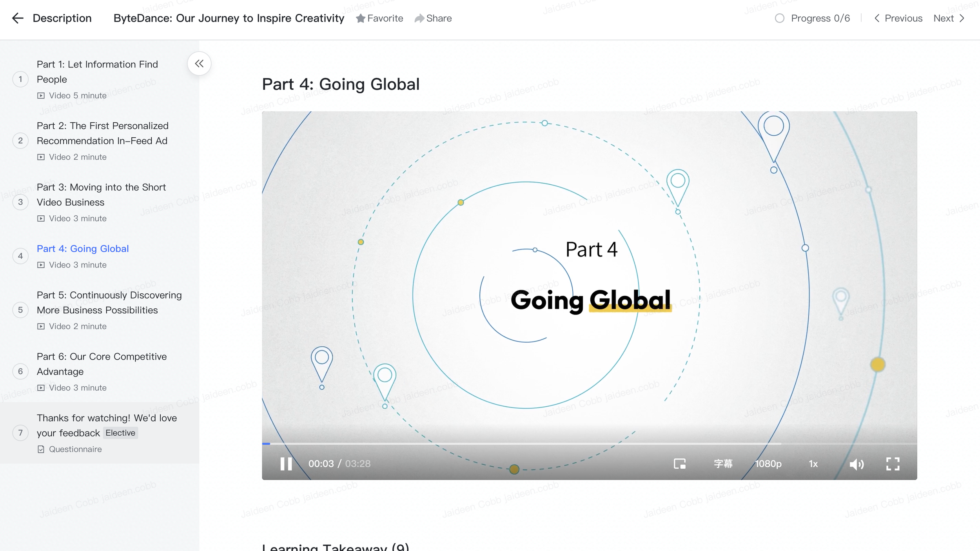Click the Description header link

(x=62, y=18)
